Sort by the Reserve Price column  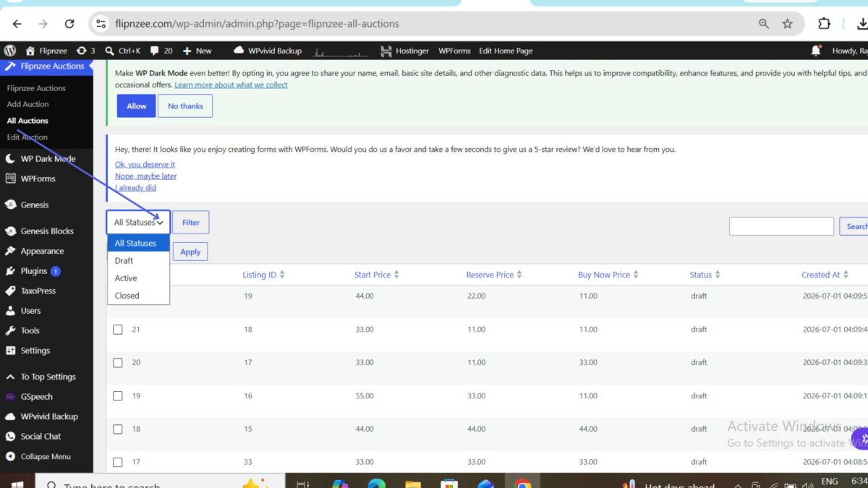pos(494,275)
